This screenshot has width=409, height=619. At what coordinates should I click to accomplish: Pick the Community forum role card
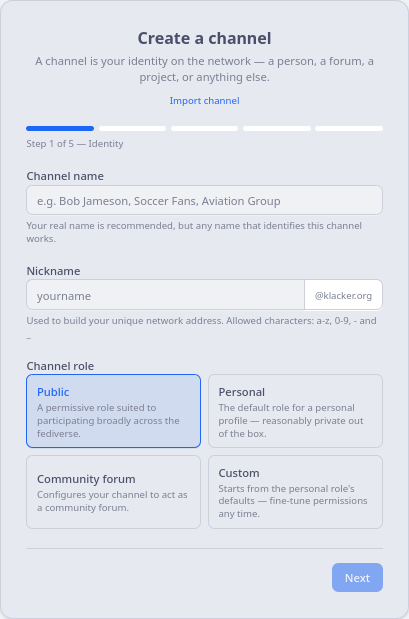click(x=114, y=492)
